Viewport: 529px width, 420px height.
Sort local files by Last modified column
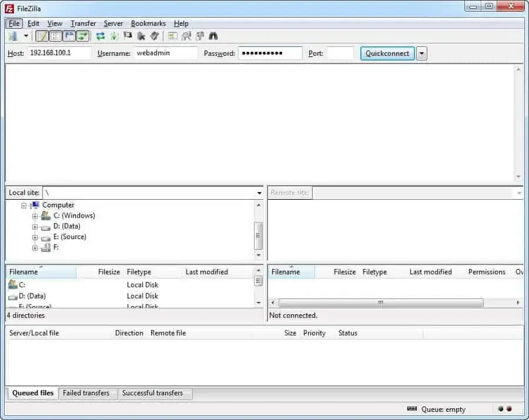206,272
